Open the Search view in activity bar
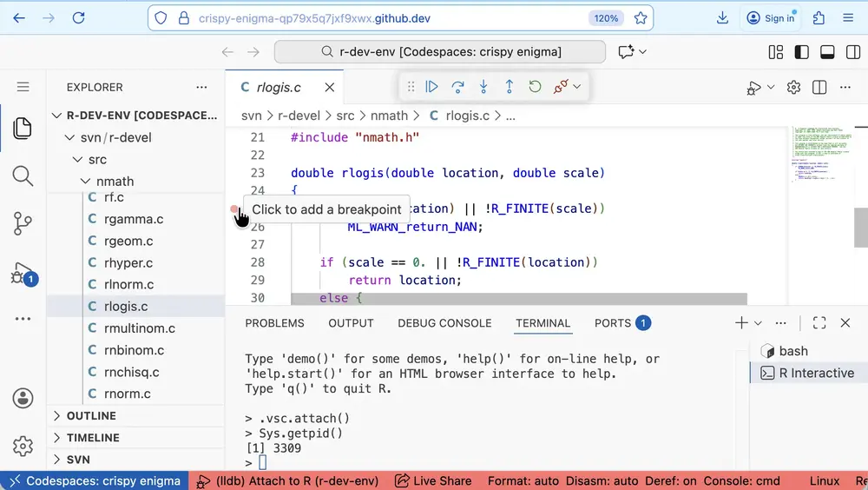This screenshot has height=490, width=868. (23, 176)
